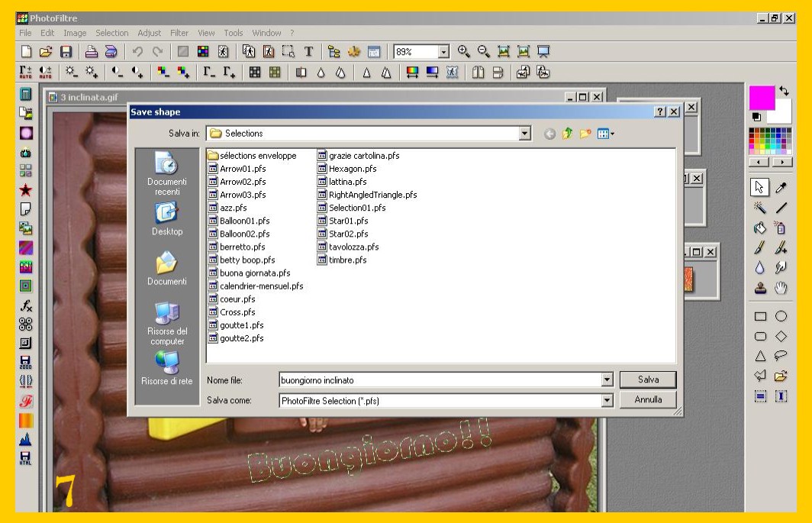812x523 pixels.
Task: Click the magenta foreground color swatch
Action: pos(760,98)
